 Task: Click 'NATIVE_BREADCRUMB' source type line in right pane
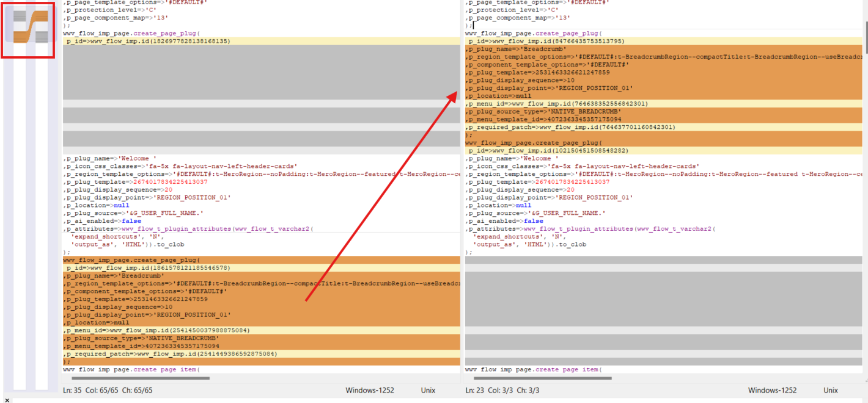click(544, 112)
